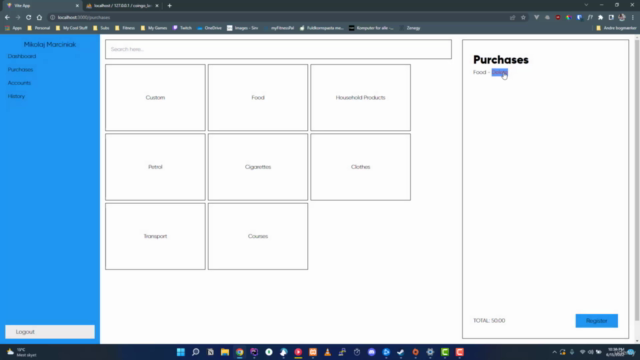Click browser back arrow
Screen dimensions: 640x360
pyautogui.click(x=7, y=18)
